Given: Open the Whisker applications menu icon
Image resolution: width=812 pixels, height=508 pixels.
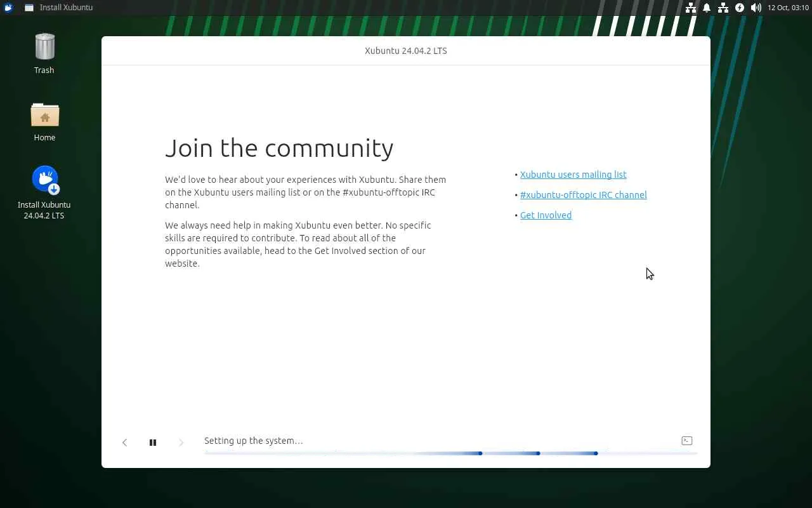Looking at the screenshot, I should (x=8, y=8).
